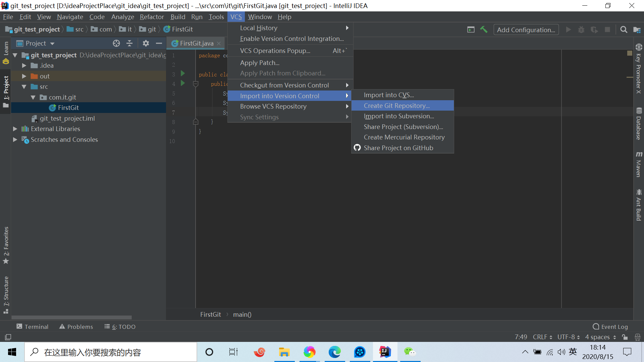Close the FirstGit.java editor tab
Viewport: 644px width, 362px height.
[219, 43]
